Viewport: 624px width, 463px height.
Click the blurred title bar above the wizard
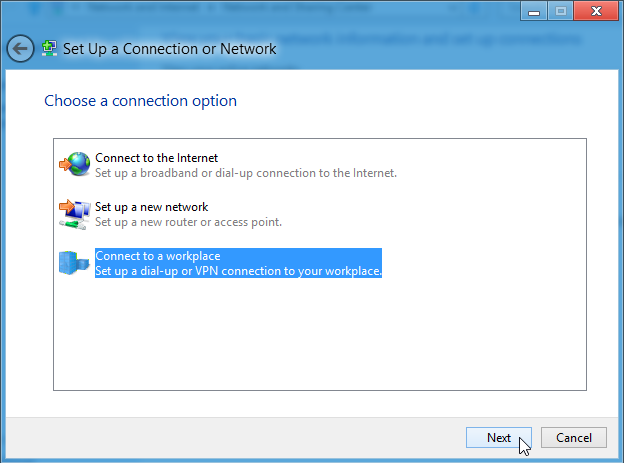tap(259, 10)
